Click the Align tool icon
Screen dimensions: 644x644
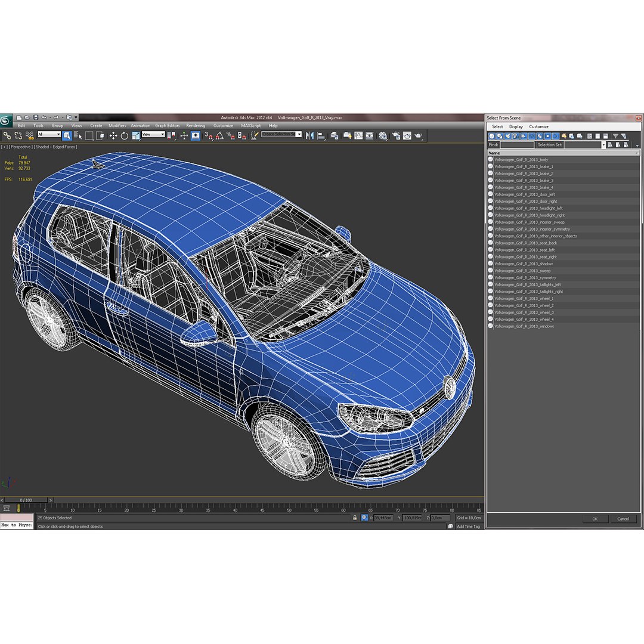coord(321,135)
